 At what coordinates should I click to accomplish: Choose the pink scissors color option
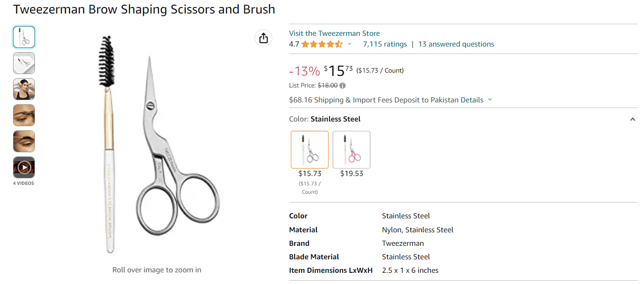point(351,149)
